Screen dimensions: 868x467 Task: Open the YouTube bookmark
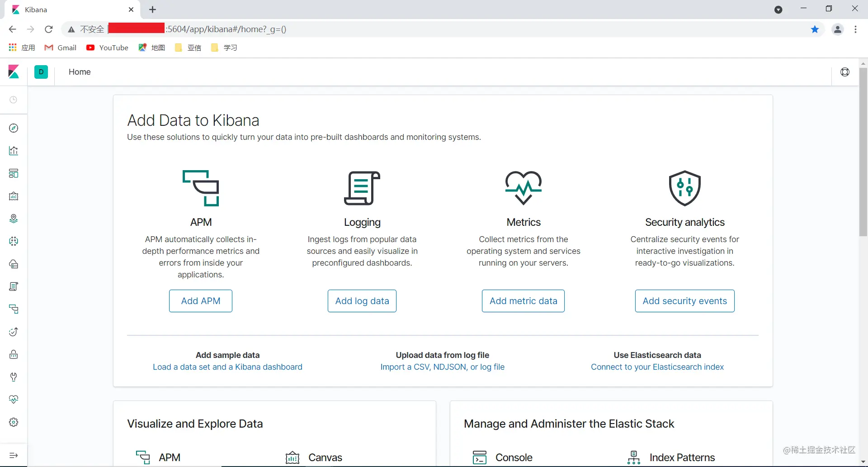[107, 48]
